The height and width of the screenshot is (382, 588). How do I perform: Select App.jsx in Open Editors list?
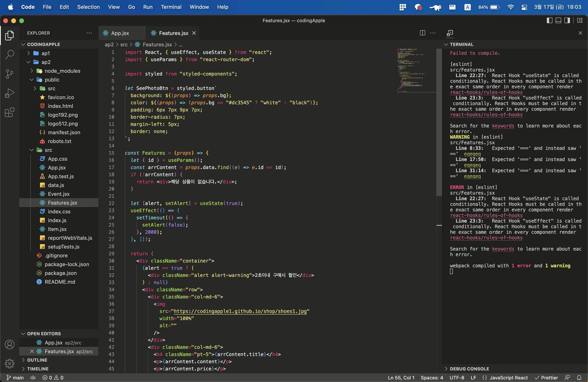coord(59,342)
